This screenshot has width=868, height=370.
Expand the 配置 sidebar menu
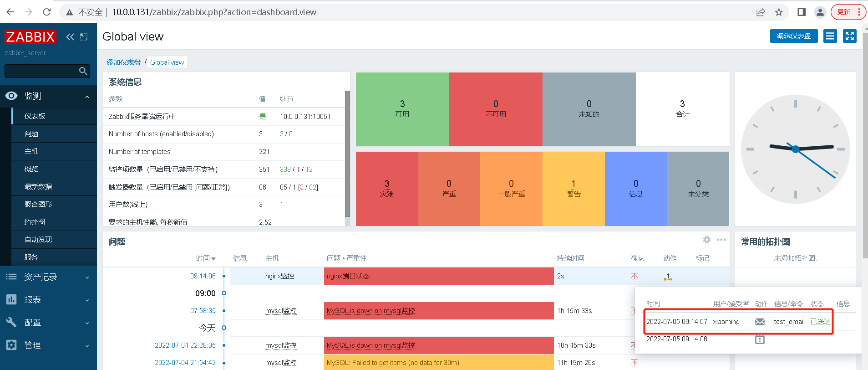point(48,323)
